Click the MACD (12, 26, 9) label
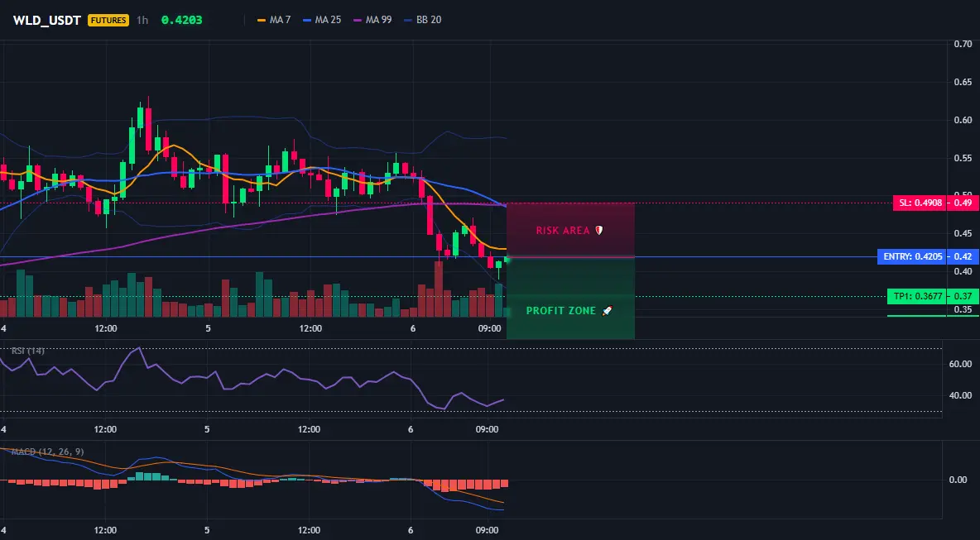The height and width of the screenshot is (540, 980). (x=47, y=452)
